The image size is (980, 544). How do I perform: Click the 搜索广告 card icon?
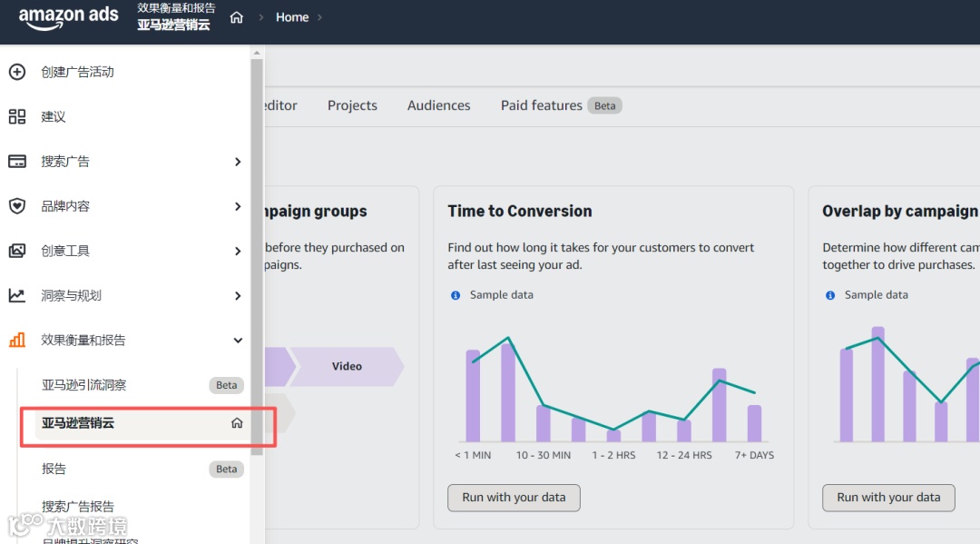(17, 162)
